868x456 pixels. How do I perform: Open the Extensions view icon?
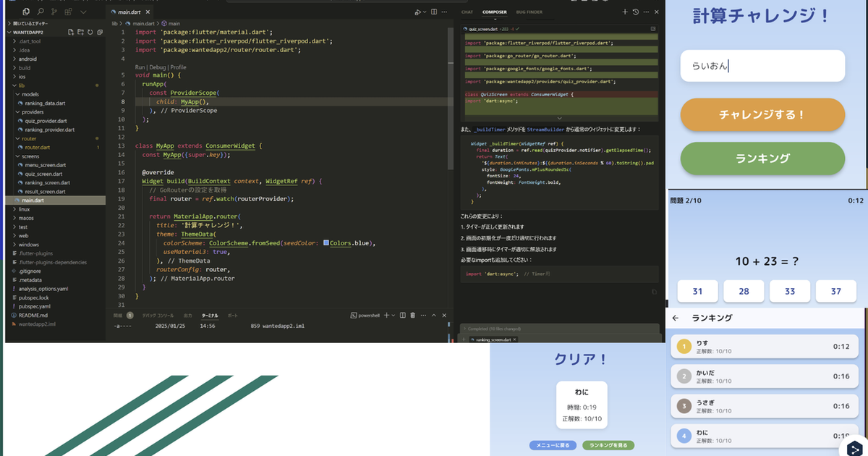tap(69, 12)
